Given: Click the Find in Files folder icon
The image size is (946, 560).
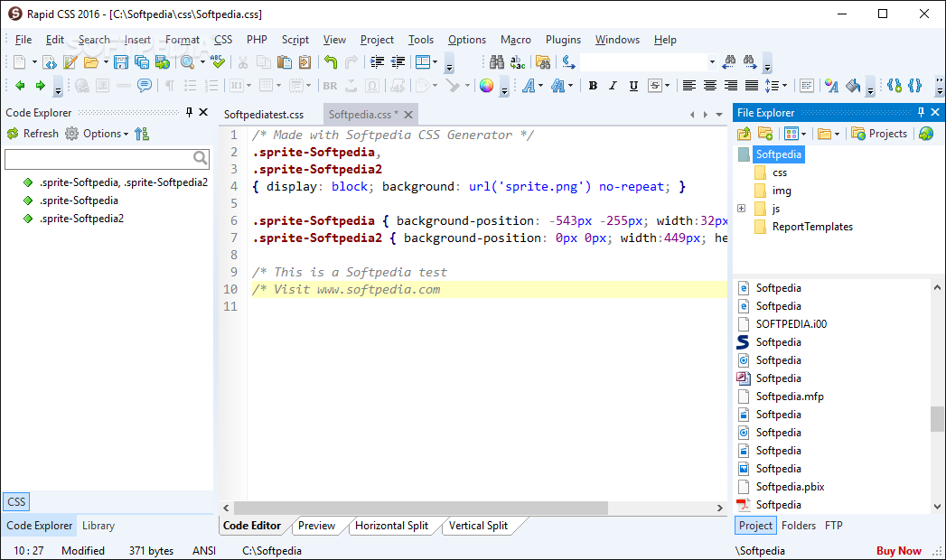Looking at the screenshot, I should 543,62.
